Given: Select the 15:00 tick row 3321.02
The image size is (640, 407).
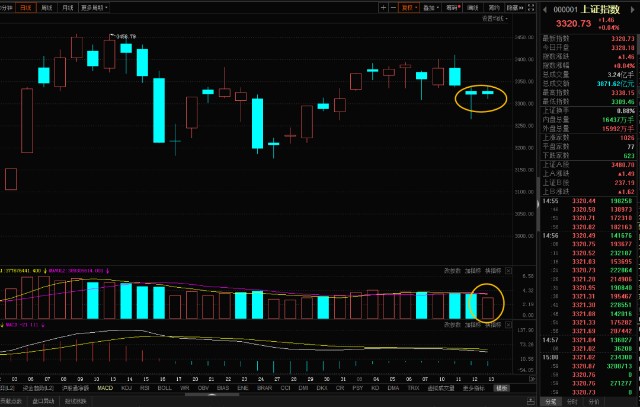Looking at the screenshot, I should click(x=588, y=357).
